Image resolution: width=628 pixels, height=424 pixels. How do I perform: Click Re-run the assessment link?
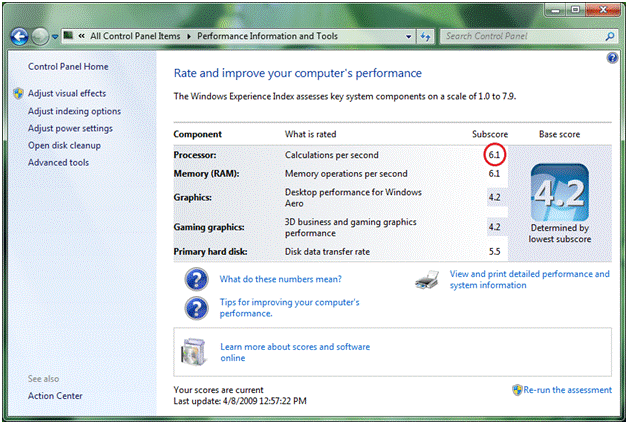pos(568,390)
